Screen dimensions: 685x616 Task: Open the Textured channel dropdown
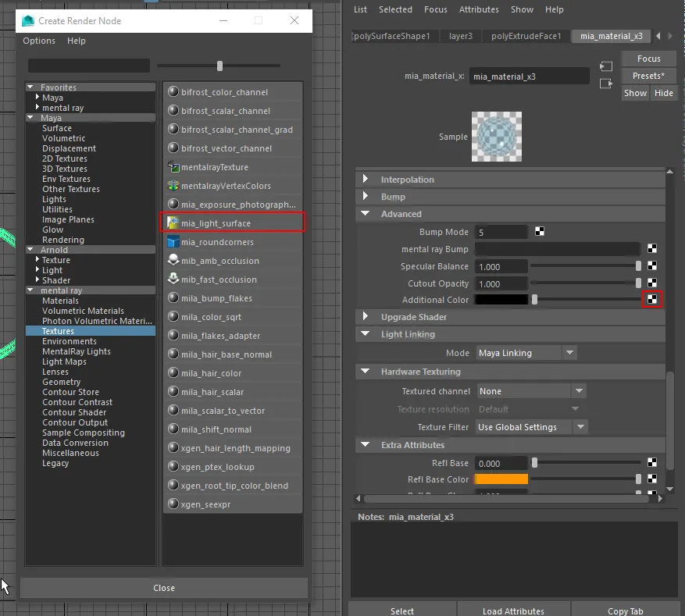tap(531, 391)
